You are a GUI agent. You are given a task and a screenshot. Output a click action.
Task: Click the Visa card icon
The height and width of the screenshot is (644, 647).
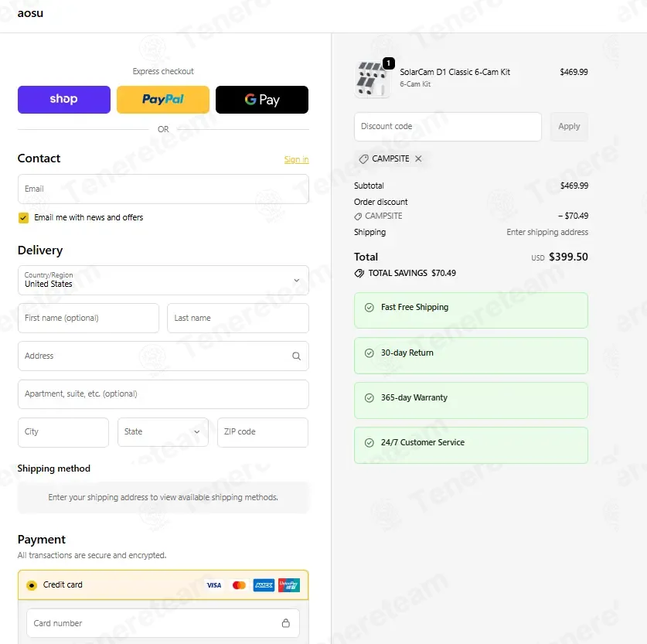pos(214,585)
